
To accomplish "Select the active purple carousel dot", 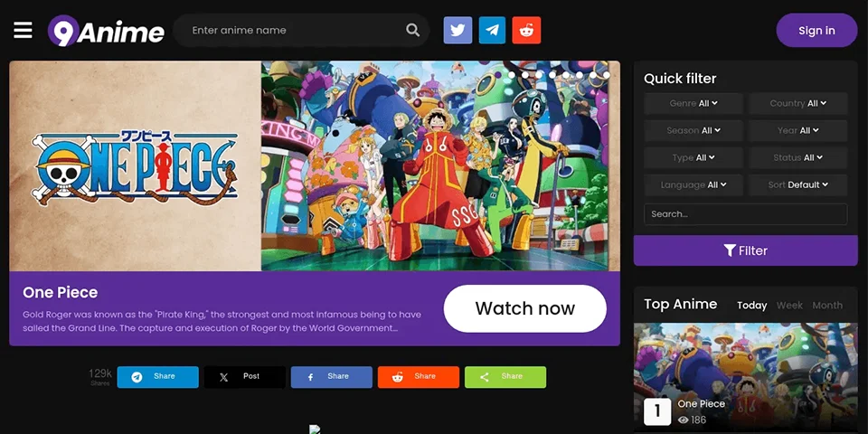I will (x=498, y=75).
